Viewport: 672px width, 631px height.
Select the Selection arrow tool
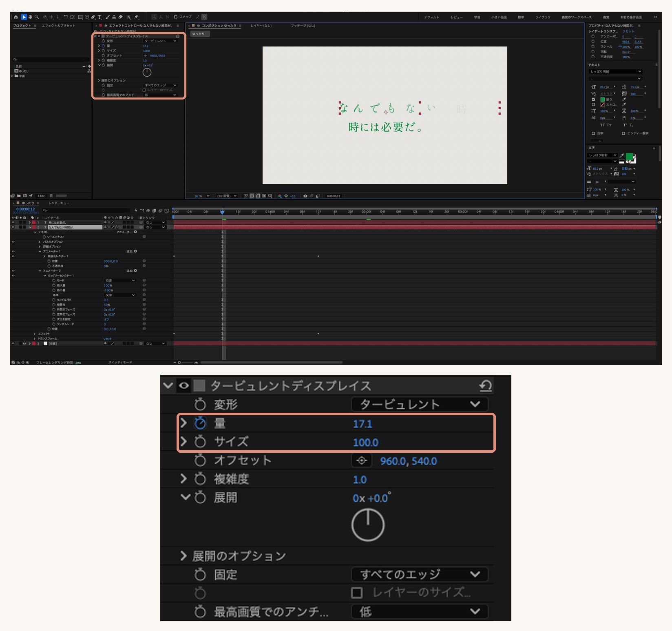coord(24,17)
